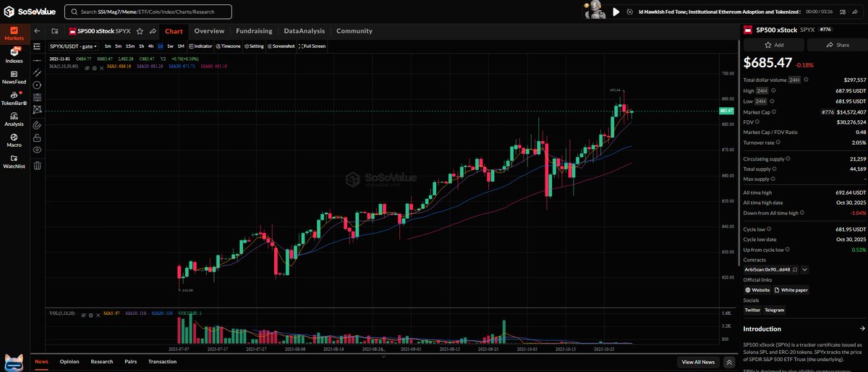The height and width of the screenshot is (372, 868).
Task: Open the Telegram social link
Action: pyautogui.click(x=775, y=310)
